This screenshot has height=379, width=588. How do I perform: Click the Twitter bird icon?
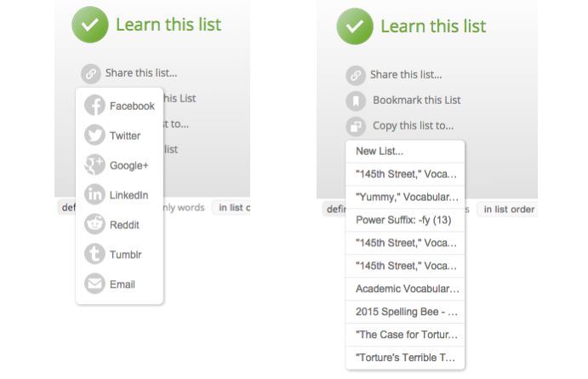pyautogui.click(x=94, y=135)
